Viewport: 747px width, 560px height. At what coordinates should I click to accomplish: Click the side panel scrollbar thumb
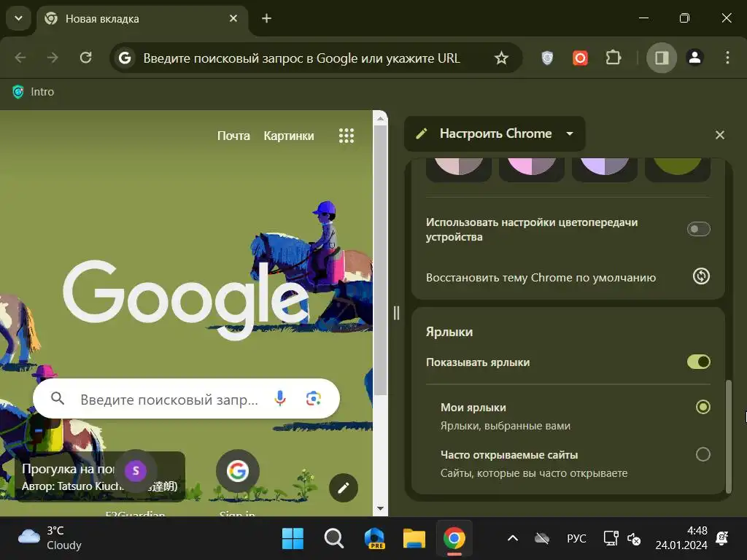coord(729,436)
